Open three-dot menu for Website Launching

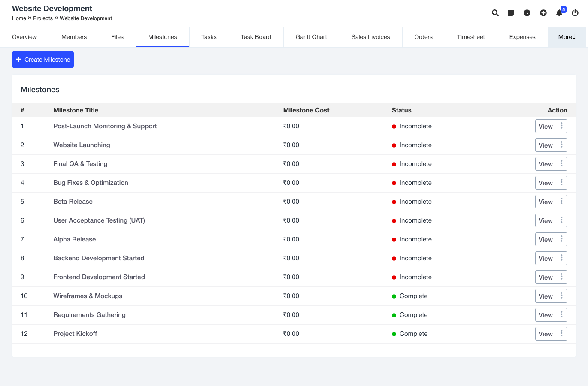point(561,145)
